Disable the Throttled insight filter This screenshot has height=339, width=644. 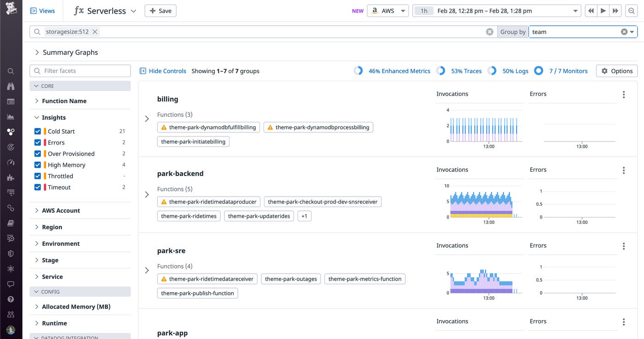point(38,176)
